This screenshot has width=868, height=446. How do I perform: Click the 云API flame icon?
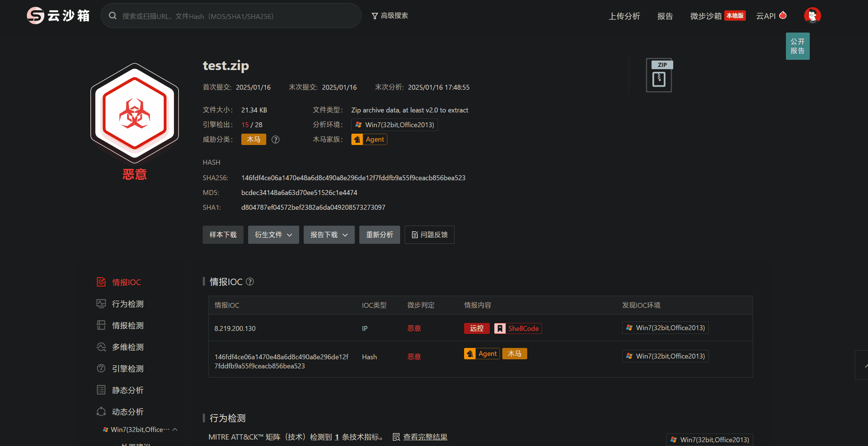[x=783, y=16]
